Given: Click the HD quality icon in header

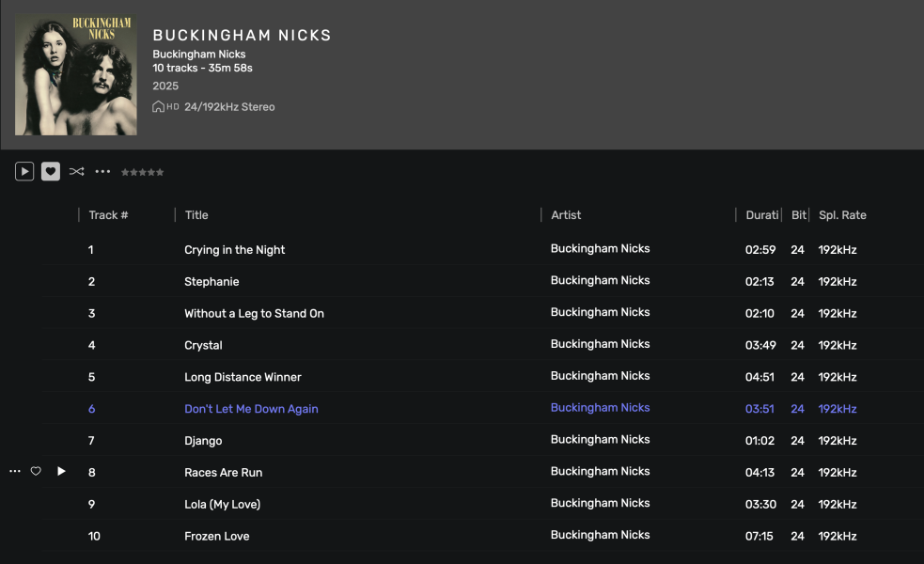Looking at the screenshot, I should pos(165,107).
